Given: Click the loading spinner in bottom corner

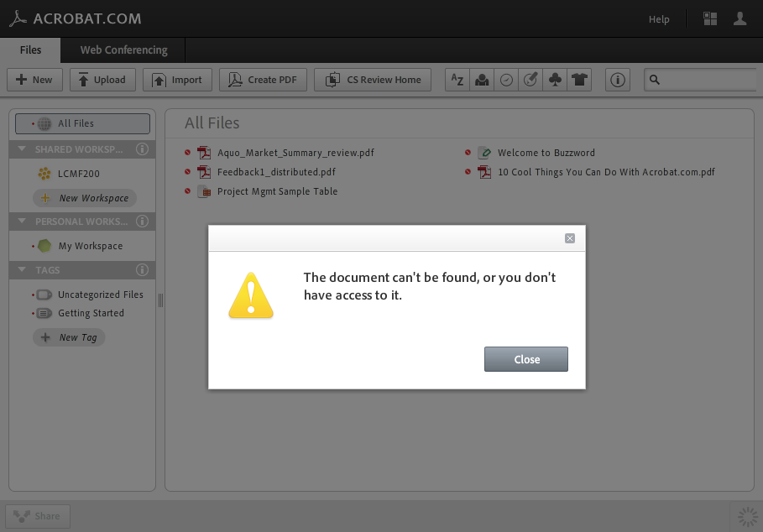Looking at the screenshot, I should pos(747,517).
